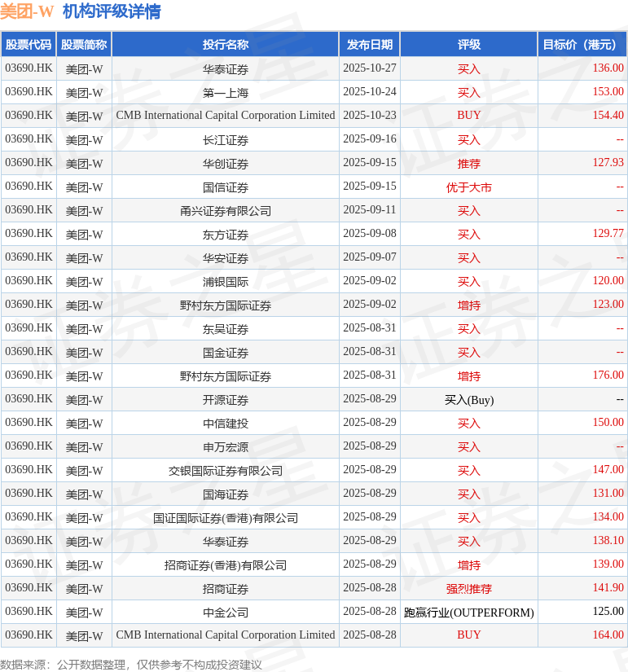Click target price 123.00

pyautogui.click(x=608, y=304)
